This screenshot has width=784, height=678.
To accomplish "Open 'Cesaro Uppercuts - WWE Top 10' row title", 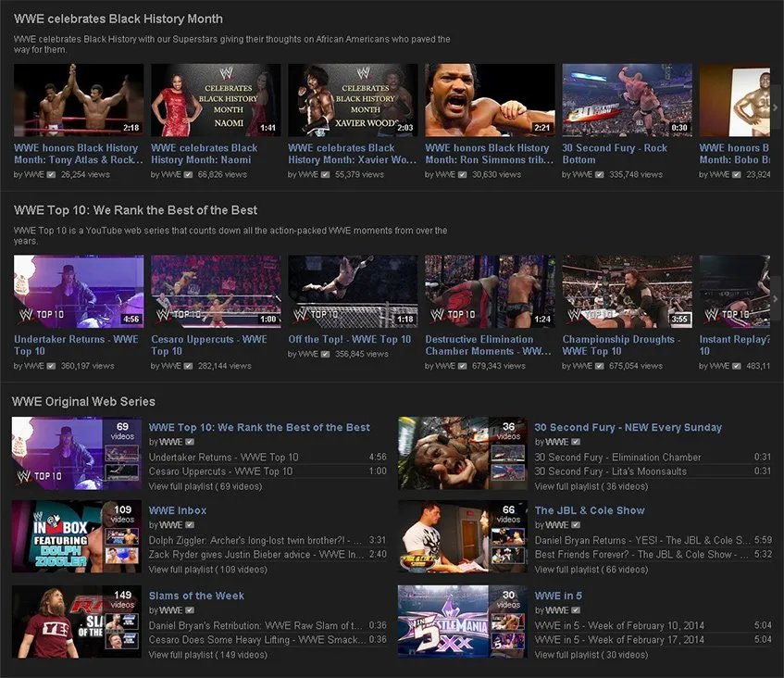I will pyautogui.click(x=209, y=345).
